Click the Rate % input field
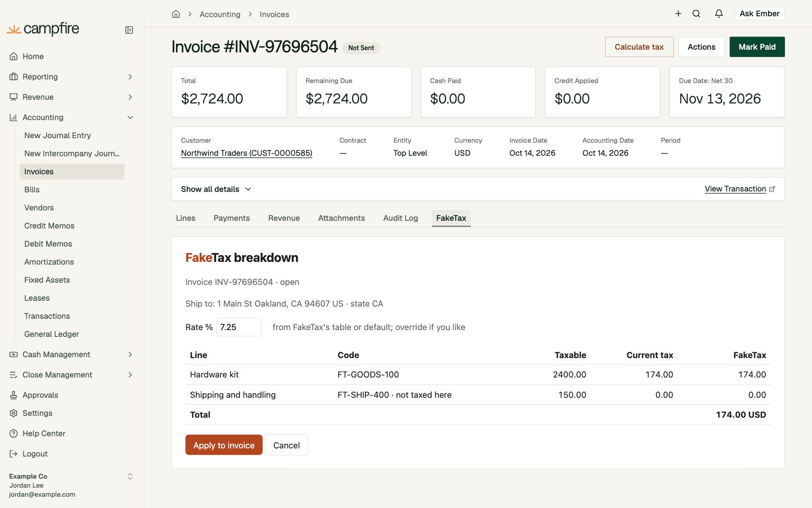The image size is (812, 508). (239, 327)
